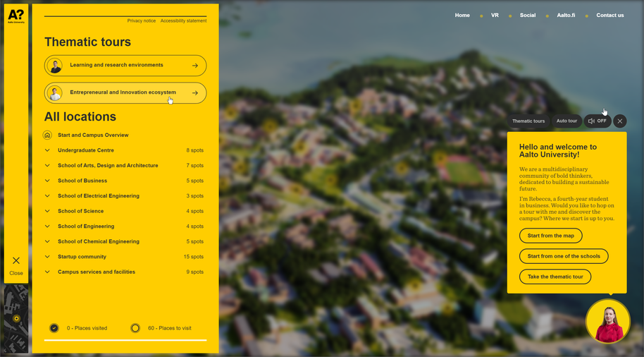Toggle the audio OFF speaker button

597,121
